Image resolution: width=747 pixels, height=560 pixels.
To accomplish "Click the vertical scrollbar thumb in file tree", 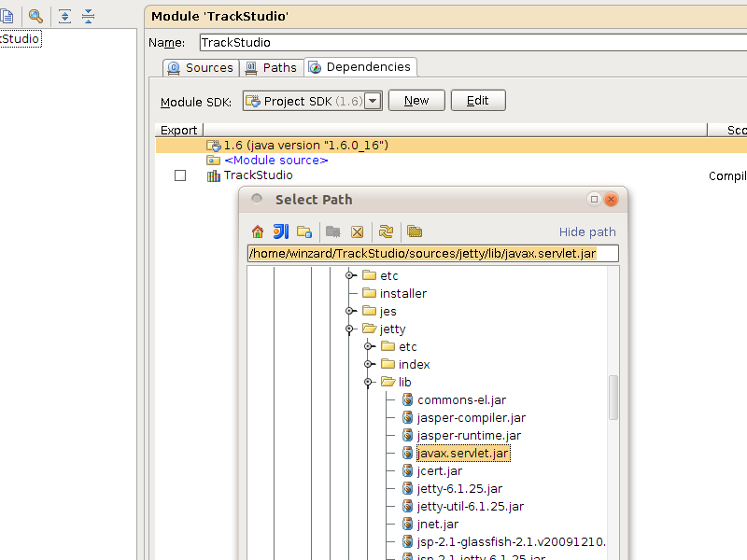I will [x=613, y=398].
